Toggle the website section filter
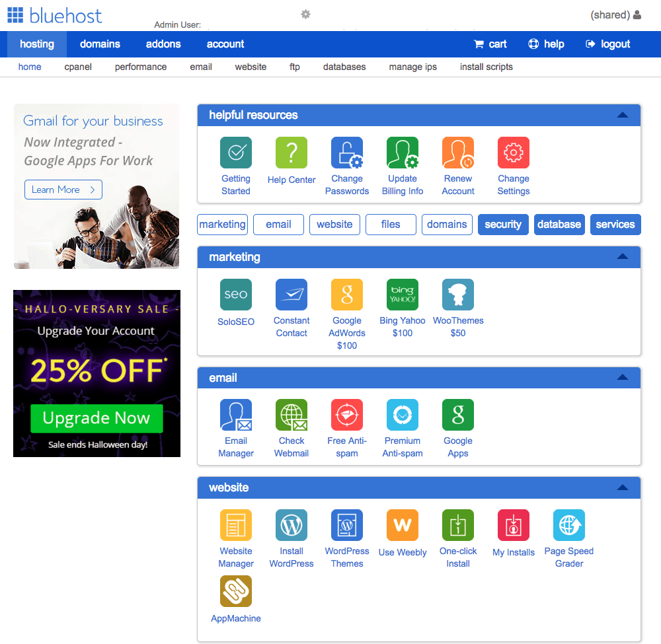Viewport: 661px width, 644px height. click(x=334, y=225)
